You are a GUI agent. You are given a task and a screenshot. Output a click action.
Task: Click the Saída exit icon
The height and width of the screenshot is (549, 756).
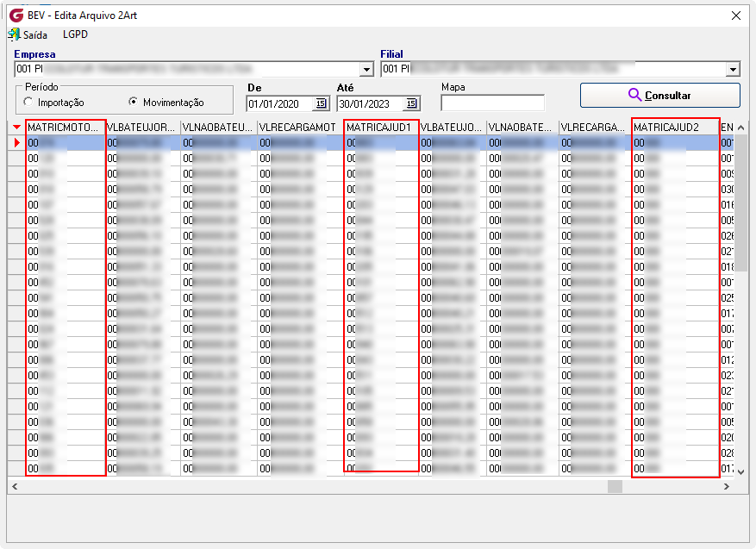click(14, 34)
